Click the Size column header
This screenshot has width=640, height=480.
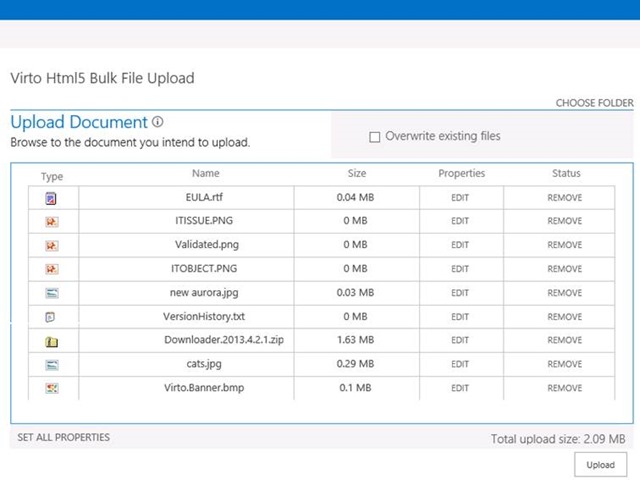pos(357,174)
